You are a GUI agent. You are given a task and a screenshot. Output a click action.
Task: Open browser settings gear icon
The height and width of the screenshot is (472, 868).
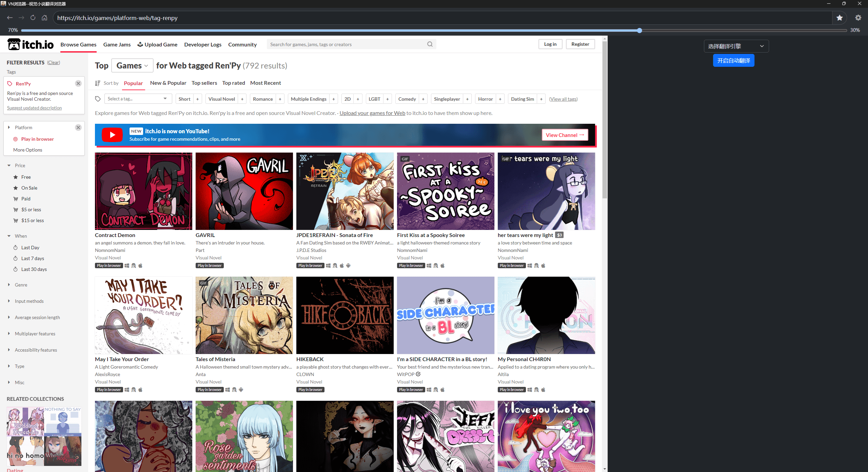pos(858,18)
